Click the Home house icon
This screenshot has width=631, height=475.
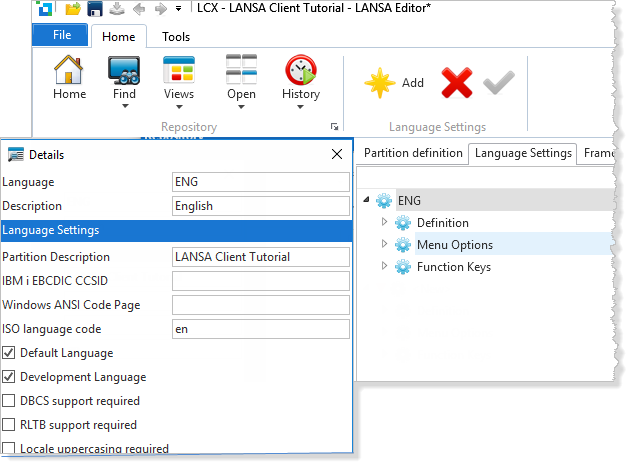click(68, 70)
